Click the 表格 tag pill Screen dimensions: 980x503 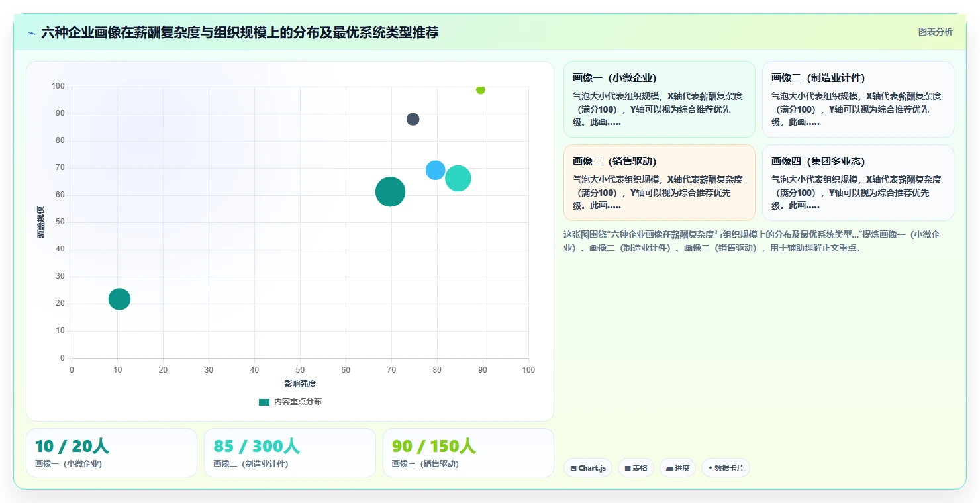pyautogui.click(x=636, y=468)
